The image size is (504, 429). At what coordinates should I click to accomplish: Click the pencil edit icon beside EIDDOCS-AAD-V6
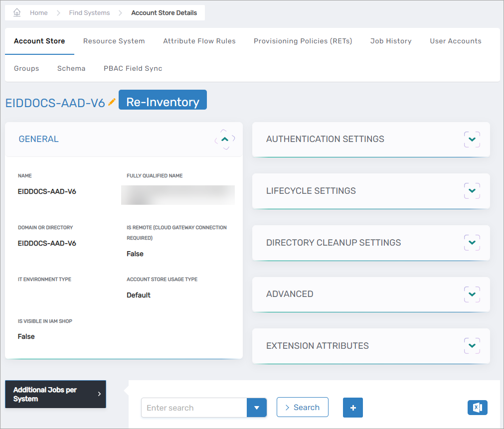[x=112, y=102]
